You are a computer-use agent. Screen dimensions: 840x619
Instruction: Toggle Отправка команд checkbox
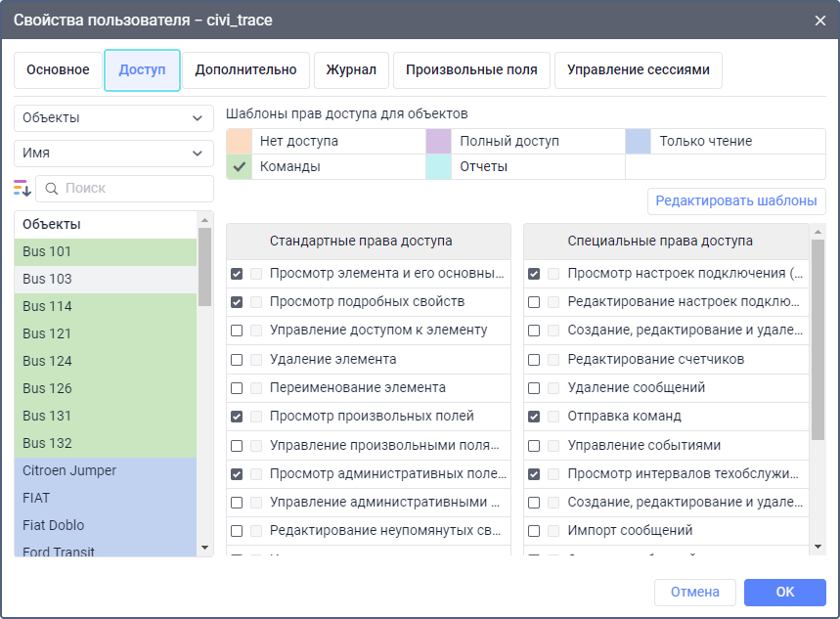(534, 417)
